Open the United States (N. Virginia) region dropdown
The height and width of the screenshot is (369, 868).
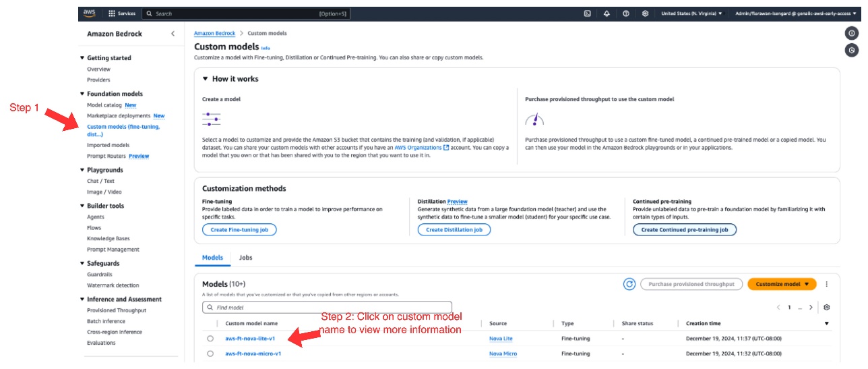point(691,13)
